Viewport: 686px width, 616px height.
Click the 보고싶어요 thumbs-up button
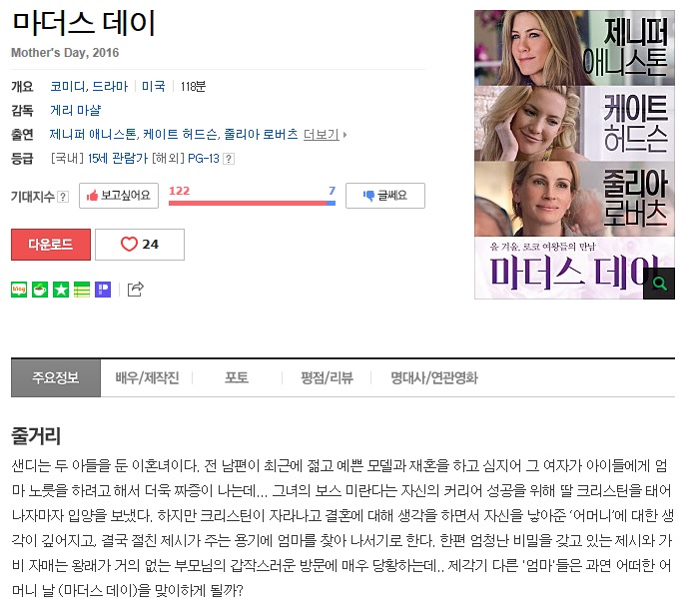(119, 196)
